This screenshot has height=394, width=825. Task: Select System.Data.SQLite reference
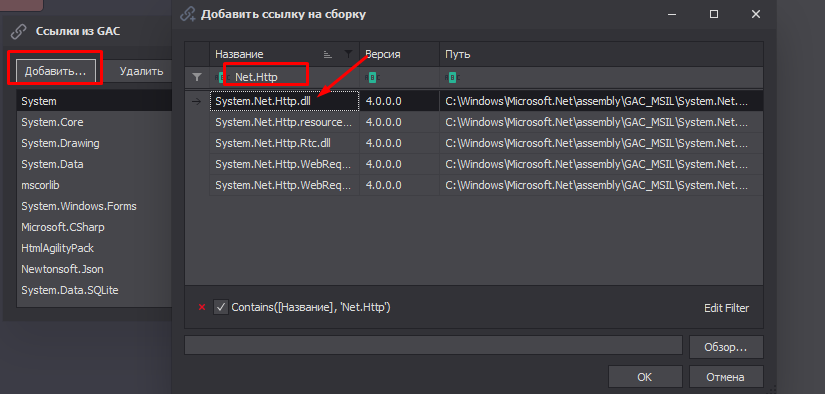click(94, 290)
